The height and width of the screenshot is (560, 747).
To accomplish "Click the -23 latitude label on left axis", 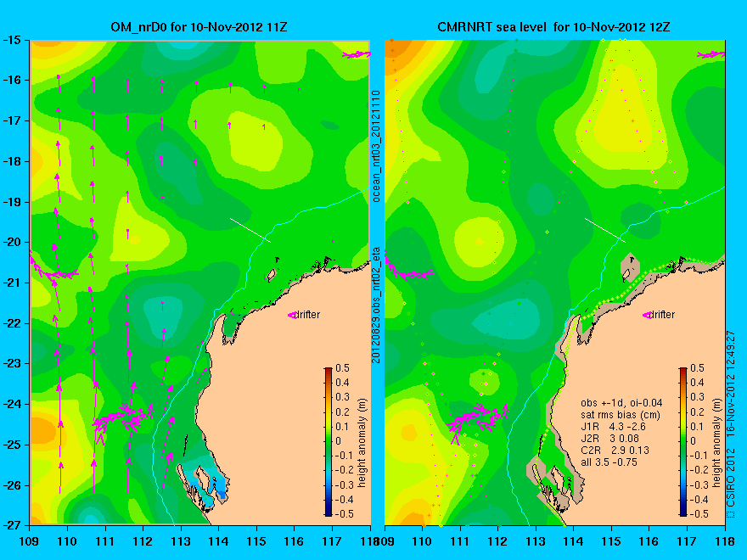I will [x=12, y=363].
